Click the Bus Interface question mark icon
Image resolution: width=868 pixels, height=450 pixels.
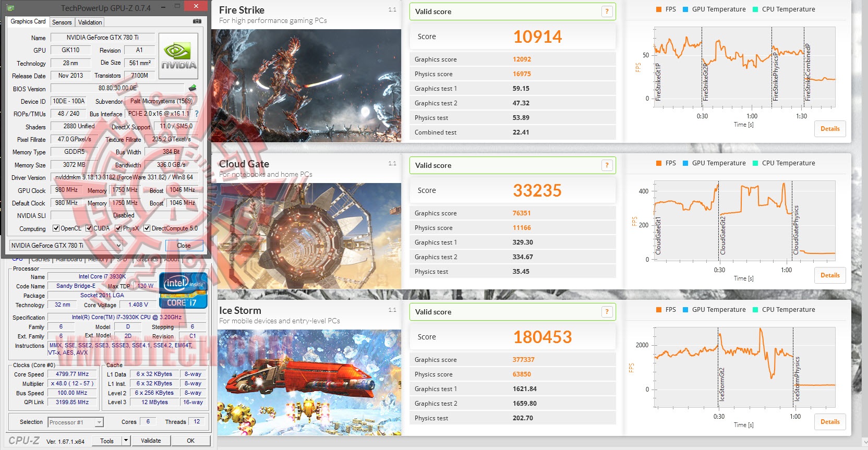pos(197,114)
